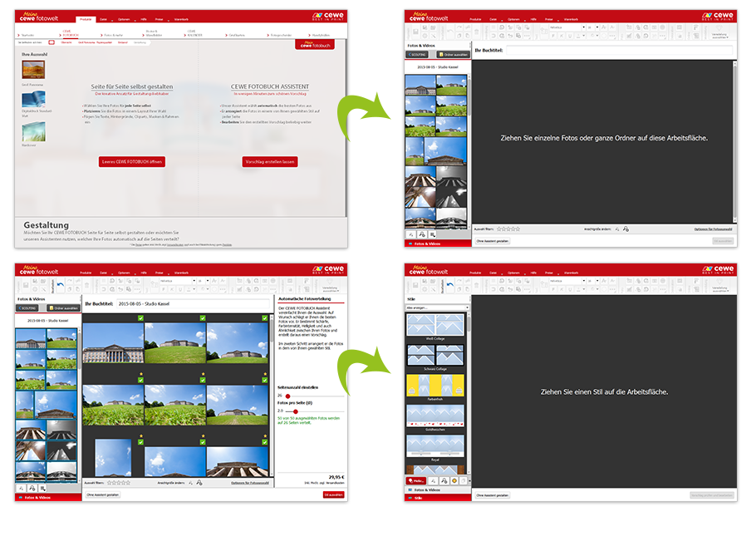The width and height of the screenshot is (756, 536).
Task: Select the Farbenfroh style thumbnail
Action: (435, 386)
